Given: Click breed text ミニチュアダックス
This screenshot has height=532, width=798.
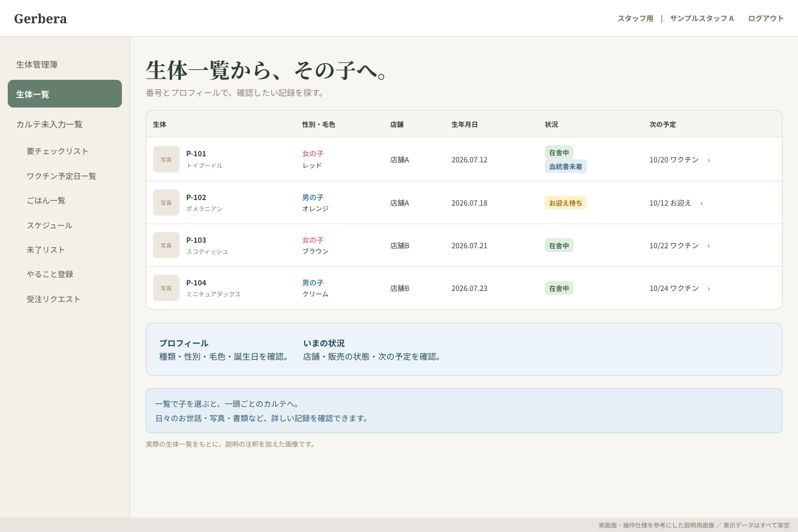Looking at the screenshot, I should (213, 294).
